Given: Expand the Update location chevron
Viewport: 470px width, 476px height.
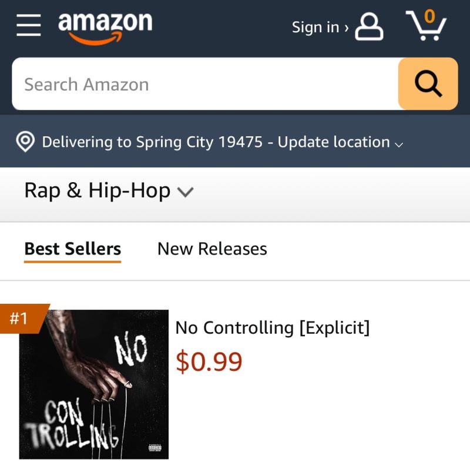Looking at the screenshot, I should pyautogui.click(x=399, y=145).
